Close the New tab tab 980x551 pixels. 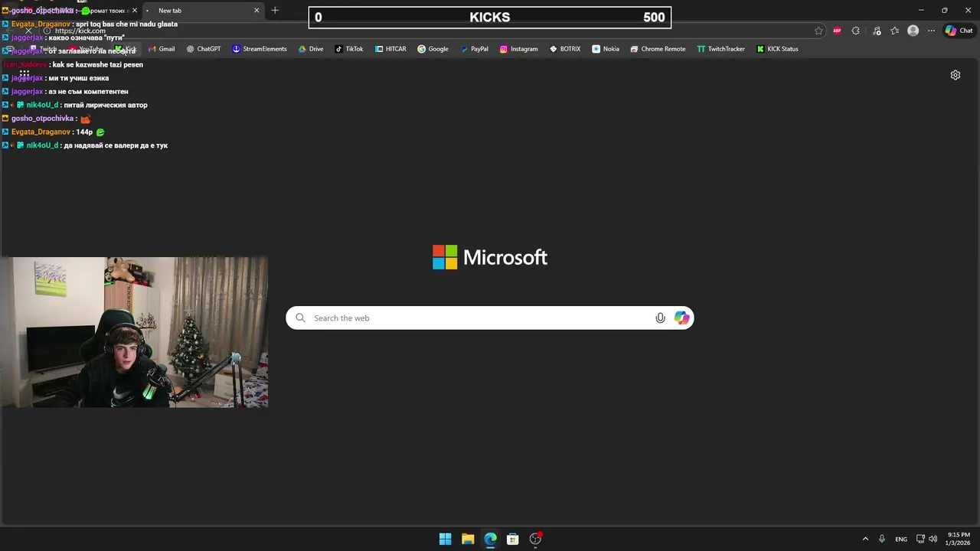click(x=256, y=11)
